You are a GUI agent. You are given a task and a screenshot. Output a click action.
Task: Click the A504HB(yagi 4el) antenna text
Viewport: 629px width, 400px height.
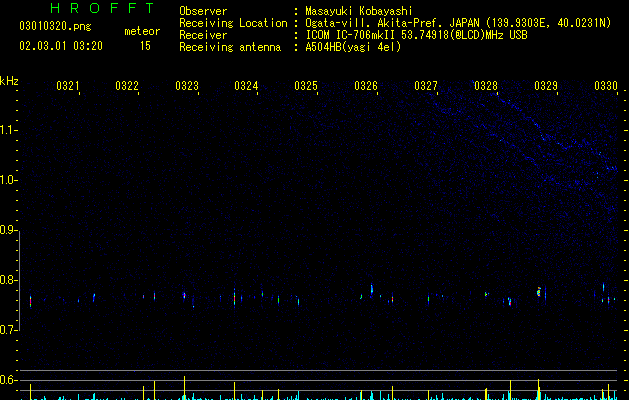click(x=353, y=47)
